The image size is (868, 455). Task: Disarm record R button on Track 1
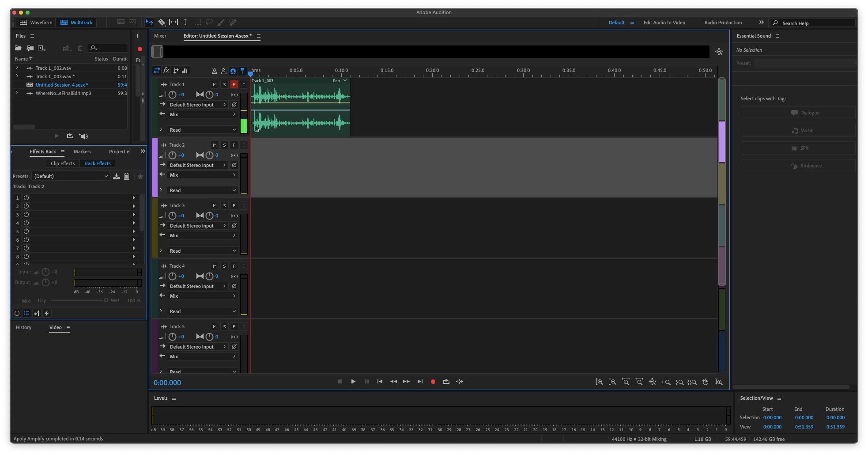tap(234, 84)
